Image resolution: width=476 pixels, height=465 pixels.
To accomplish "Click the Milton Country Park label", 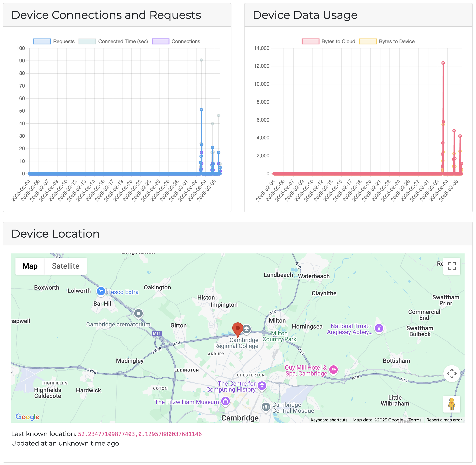I will (279, 336).
